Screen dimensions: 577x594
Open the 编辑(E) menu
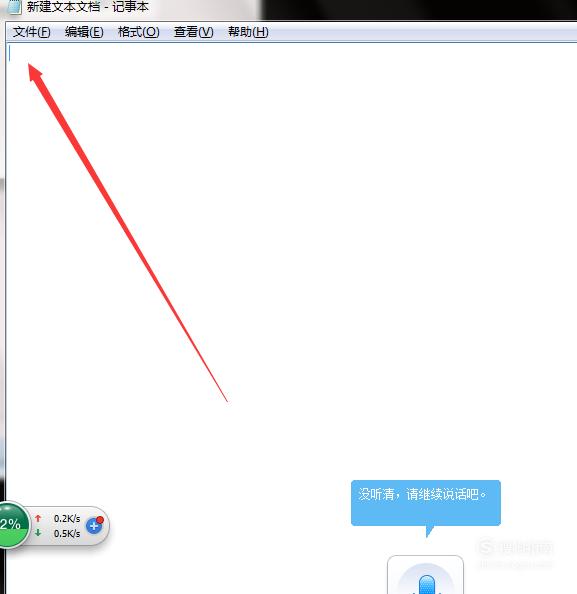[x=84, y=32]
